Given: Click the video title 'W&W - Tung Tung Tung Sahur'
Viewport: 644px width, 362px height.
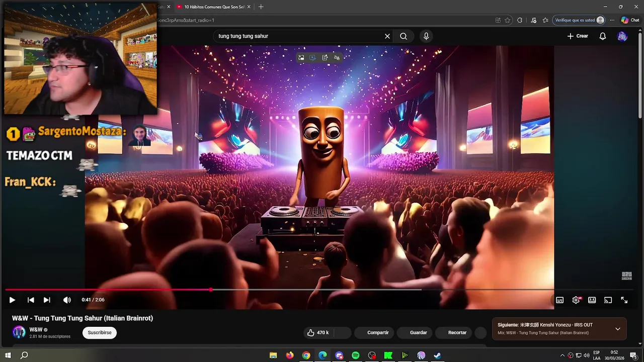Looking at the screenshot, I should point(83,318).
